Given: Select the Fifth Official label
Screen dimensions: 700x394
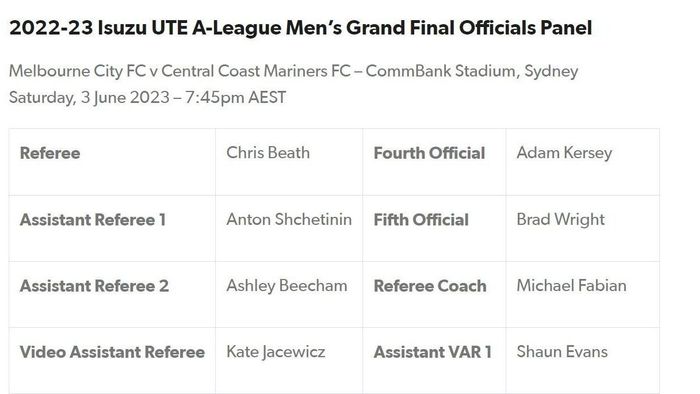Looking at the screenshot, I should [421, 220].
